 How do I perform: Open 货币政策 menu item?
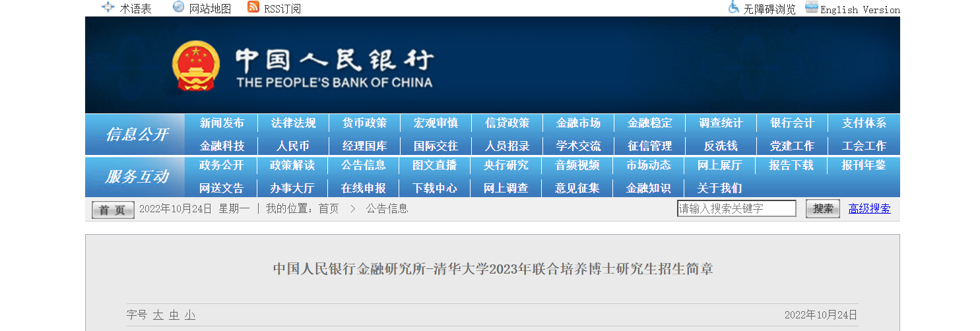point(364,123)
